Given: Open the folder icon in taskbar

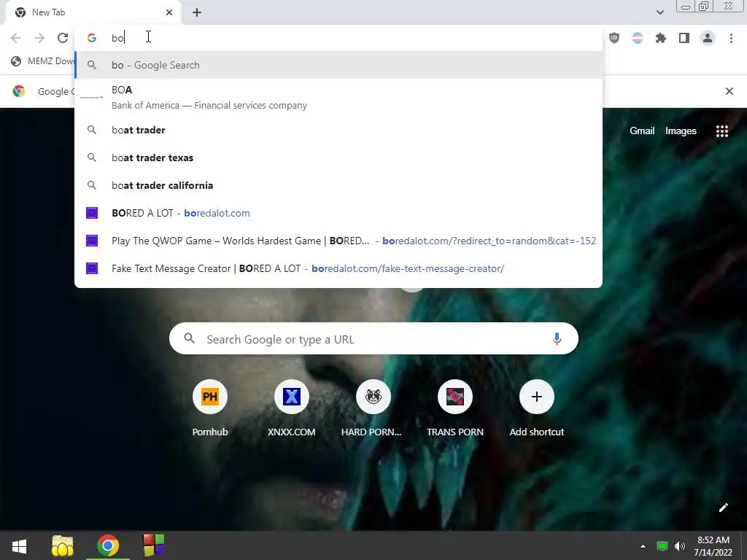Looking at the screenshot, I should (x=63, y=546).
